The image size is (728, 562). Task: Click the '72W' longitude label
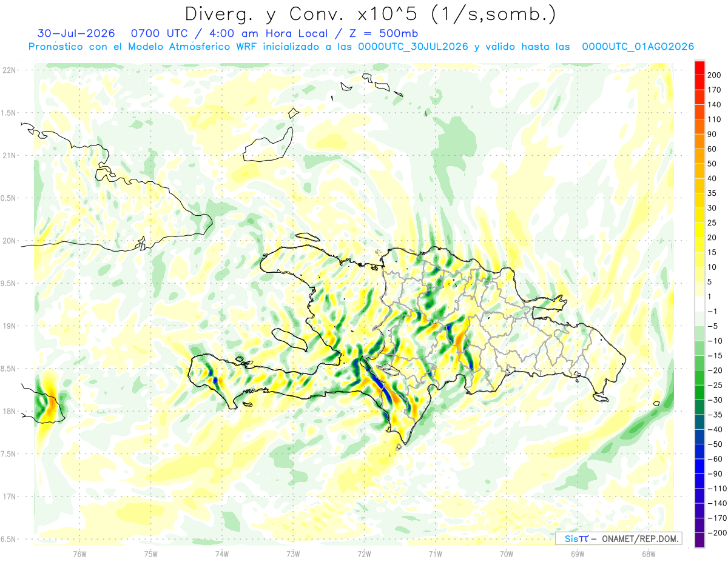pos(364,554)
